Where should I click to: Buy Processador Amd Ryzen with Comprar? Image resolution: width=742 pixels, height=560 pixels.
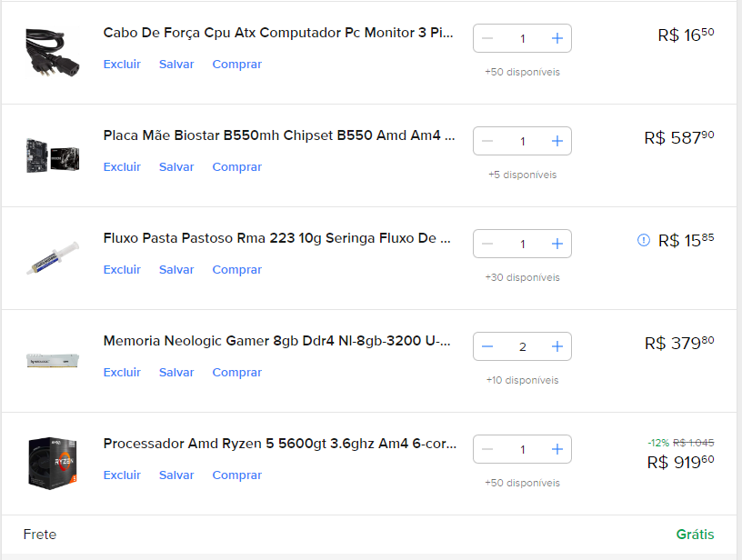[x=236, y=475]
